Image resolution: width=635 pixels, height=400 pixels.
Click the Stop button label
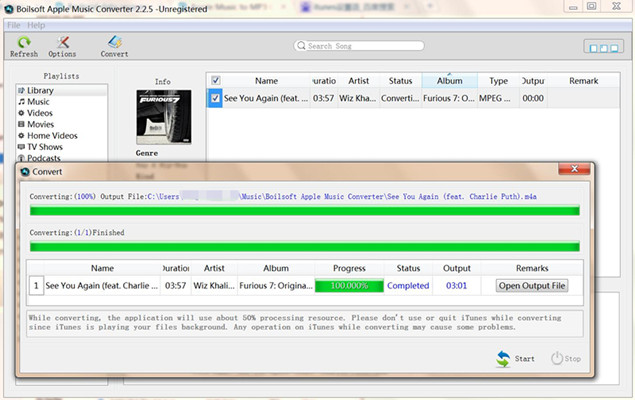click(573, 359)
